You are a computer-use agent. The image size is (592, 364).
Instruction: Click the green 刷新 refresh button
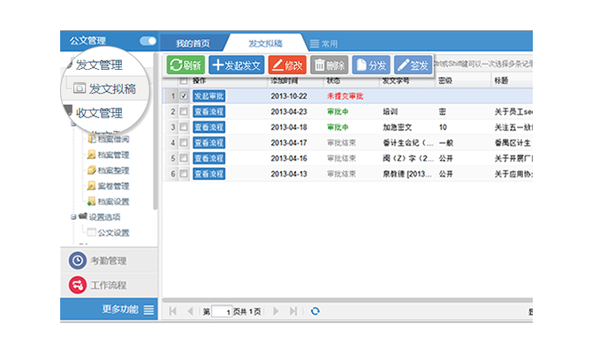coord(186,64)
